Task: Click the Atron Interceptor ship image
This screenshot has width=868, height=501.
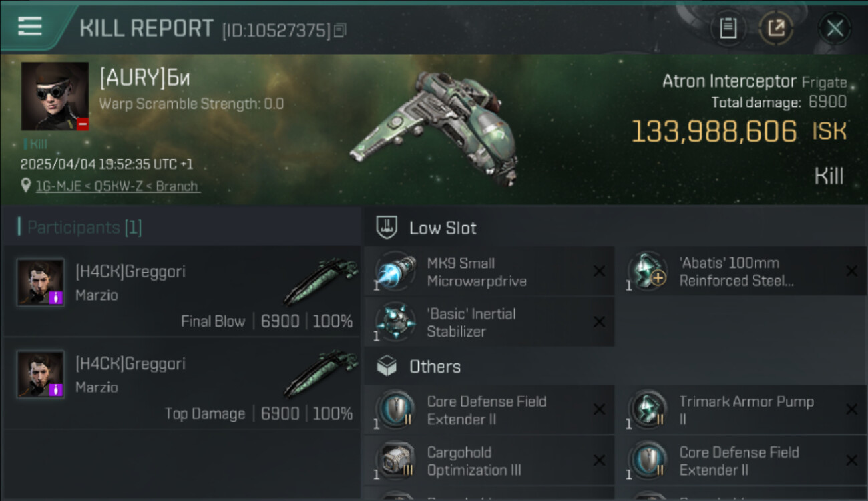Action: point(434,127)
